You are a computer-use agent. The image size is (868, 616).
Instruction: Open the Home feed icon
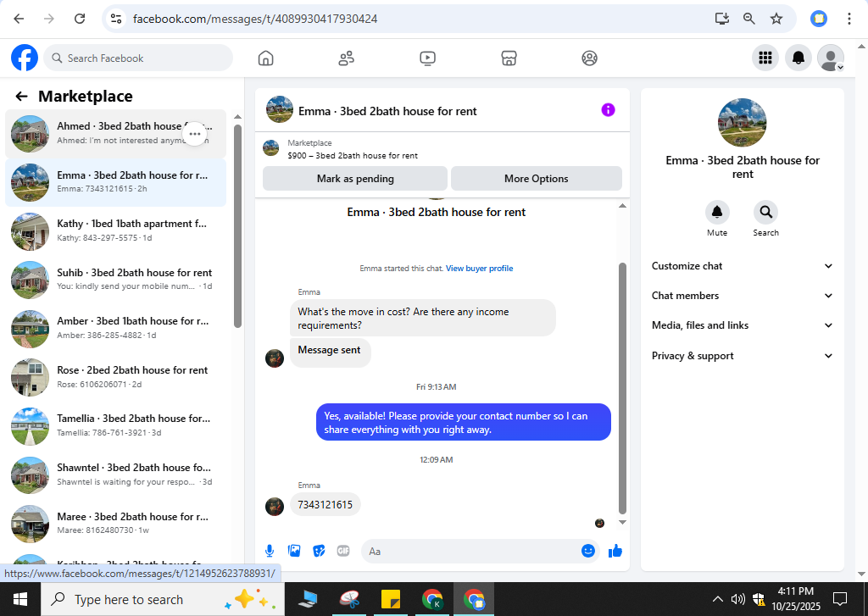pyautogui.click(x=265, y=58)
